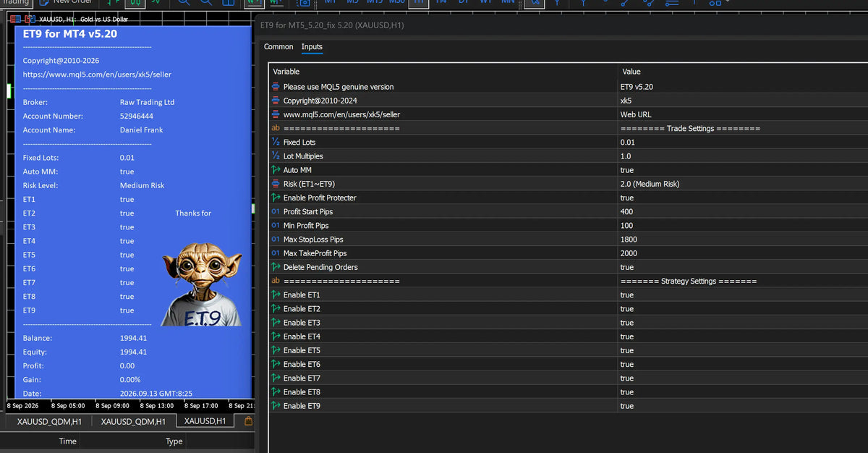
Task: Click the icon beside Enable ET9
Action: click(x=276, y=406)
